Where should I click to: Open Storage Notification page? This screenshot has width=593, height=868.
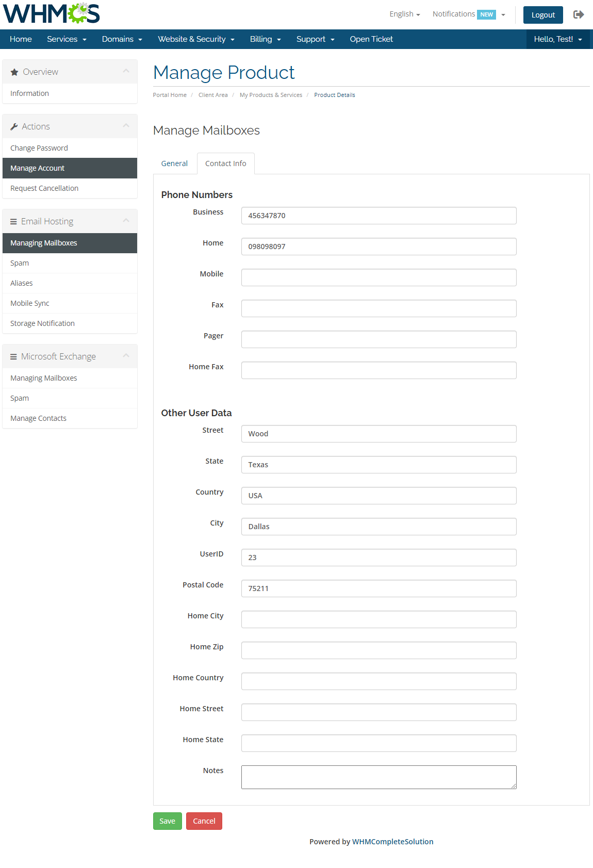[70, 323]
